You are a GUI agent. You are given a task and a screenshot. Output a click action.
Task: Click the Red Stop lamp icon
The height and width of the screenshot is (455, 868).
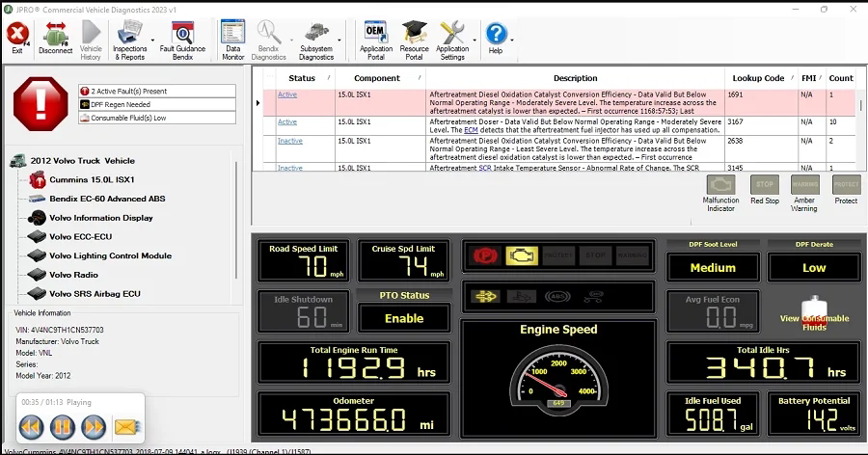[x=765, y=185]
